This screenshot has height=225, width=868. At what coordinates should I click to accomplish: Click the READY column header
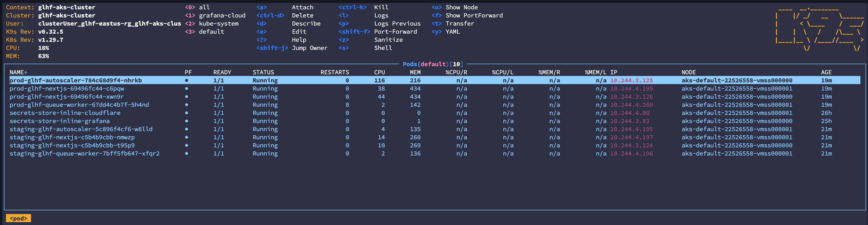(222, 72)
